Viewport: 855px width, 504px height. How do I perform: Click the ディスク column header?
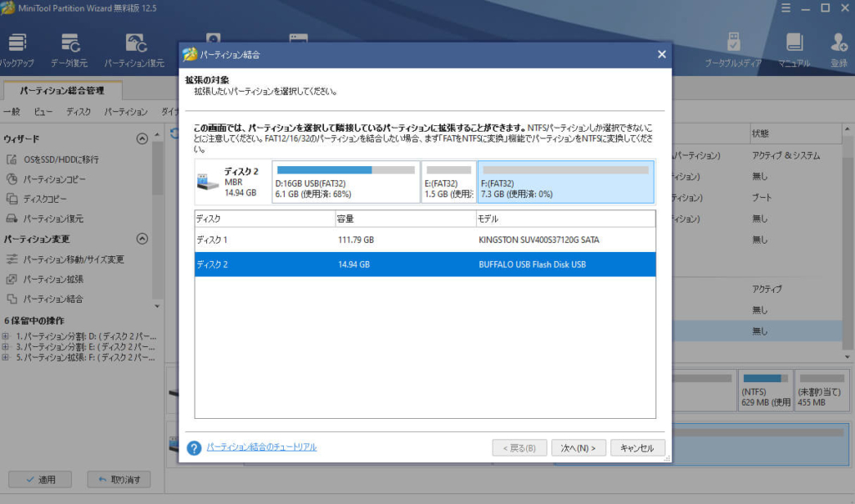265,219
